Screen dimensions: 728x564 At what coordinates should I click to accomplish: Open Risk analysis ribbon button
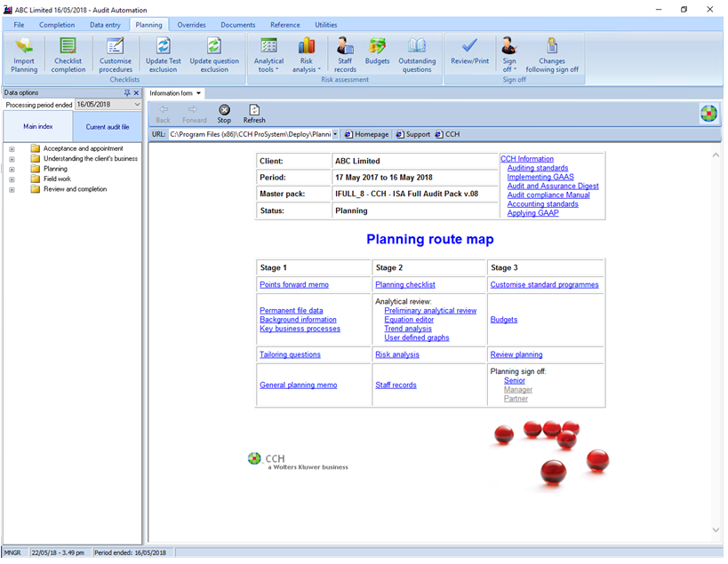coord(307,56)
